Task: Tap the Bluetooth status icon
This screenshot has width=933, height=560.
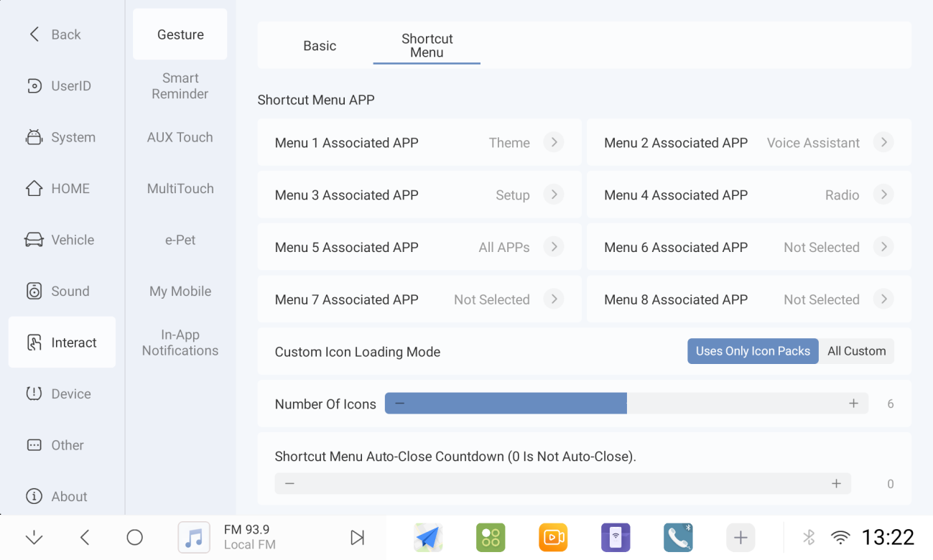Action: coord(808,538)
